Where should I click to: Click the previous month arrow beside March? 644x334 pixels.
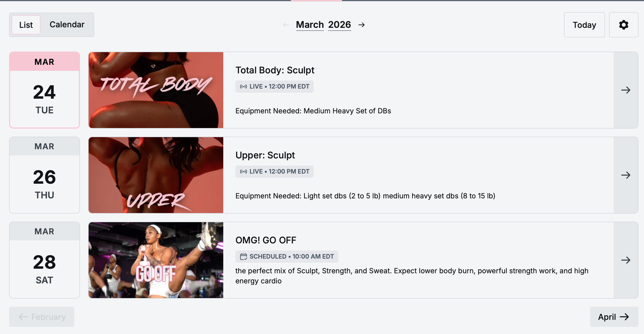click(x=286, y=25)
